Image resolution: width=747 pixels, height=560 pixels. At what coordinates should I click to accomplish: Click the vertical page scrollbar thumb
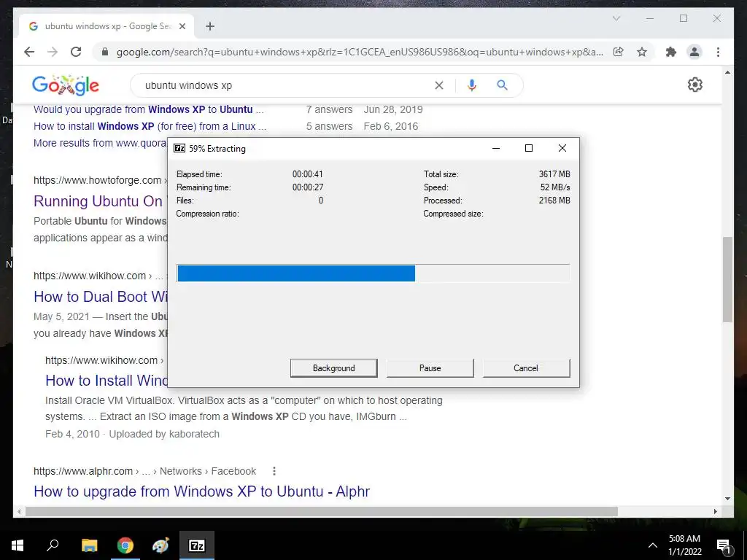click(x=727, y=279)
